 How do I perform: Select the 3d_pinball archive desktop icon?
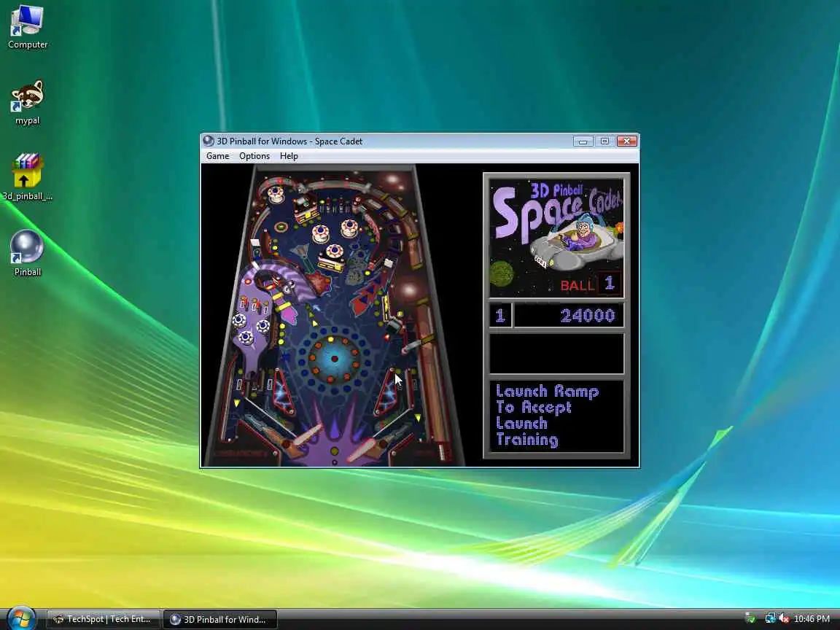(x=27, y=177)
